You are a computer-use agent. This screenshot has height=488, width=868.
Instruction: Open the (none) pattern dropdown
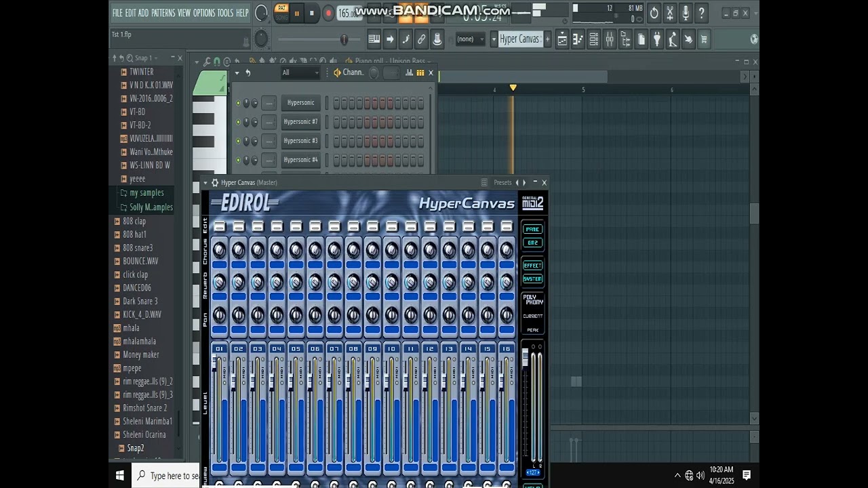[469, 39]
